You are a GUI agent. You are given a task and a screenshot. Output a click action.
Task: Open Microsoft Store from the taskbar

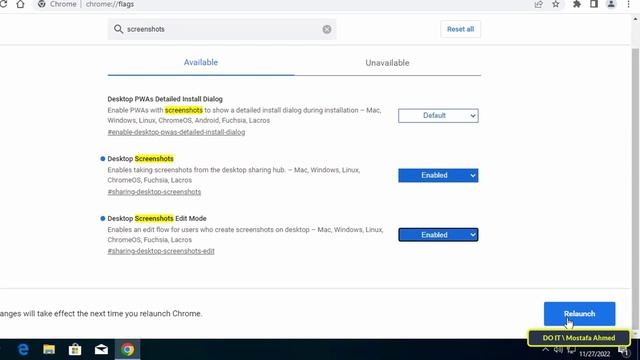coord(75,349)
